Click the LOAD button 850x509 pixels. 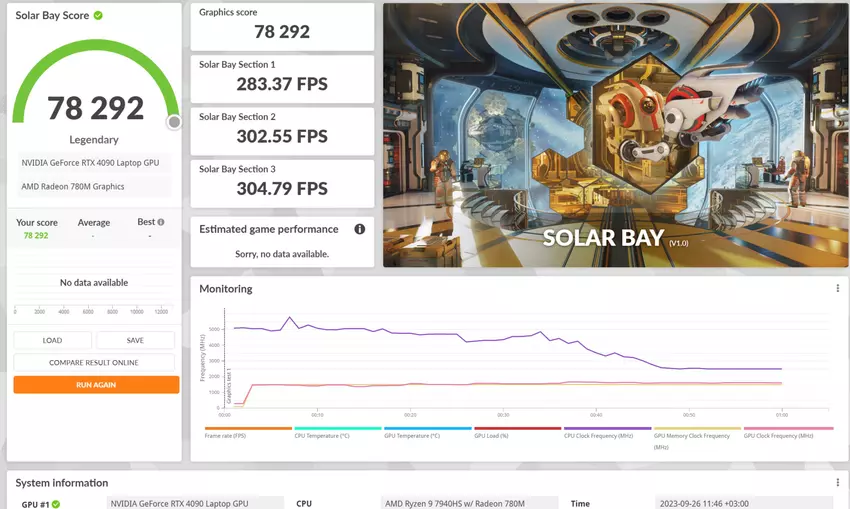coord(52,340)
